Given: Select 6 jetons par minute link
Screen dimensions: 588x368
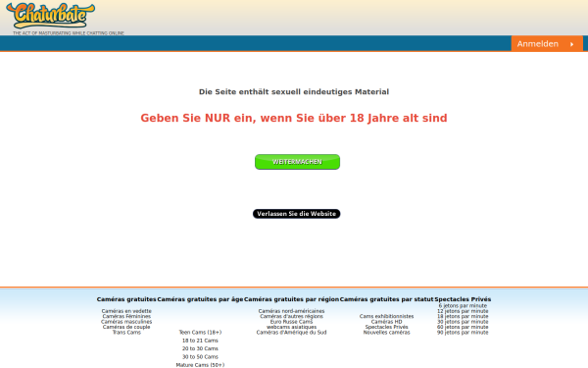Looking at the screenshot, I should pos(463,305).
